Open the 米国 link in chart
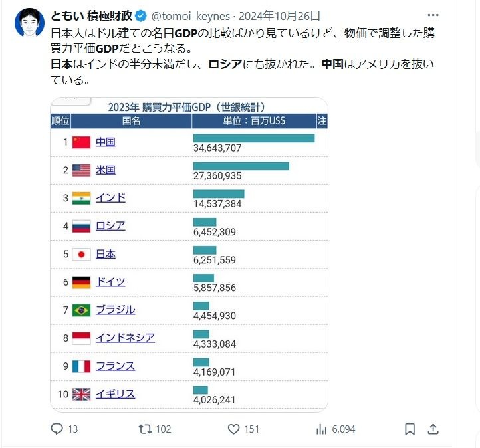This screenshot has height=448, width=480. coord(106,169)
